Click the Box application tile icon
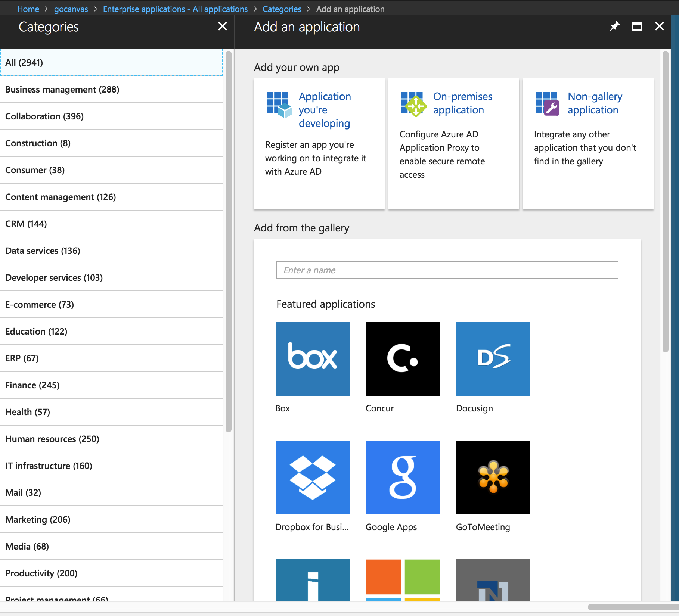The width and height of the screenshot is (679, 616). click(313, 359)
